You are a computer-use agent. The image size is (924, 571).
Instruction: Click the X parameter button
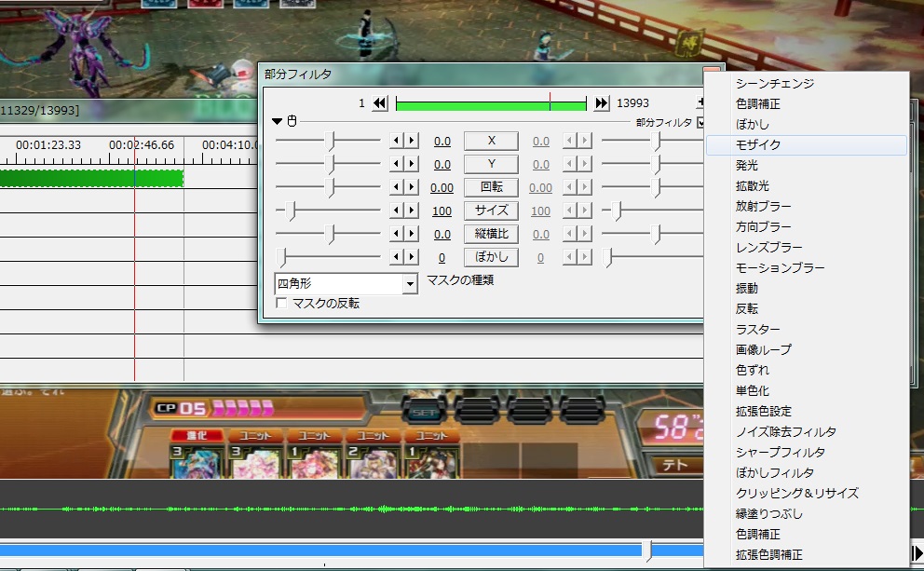(x=491, y=141)
